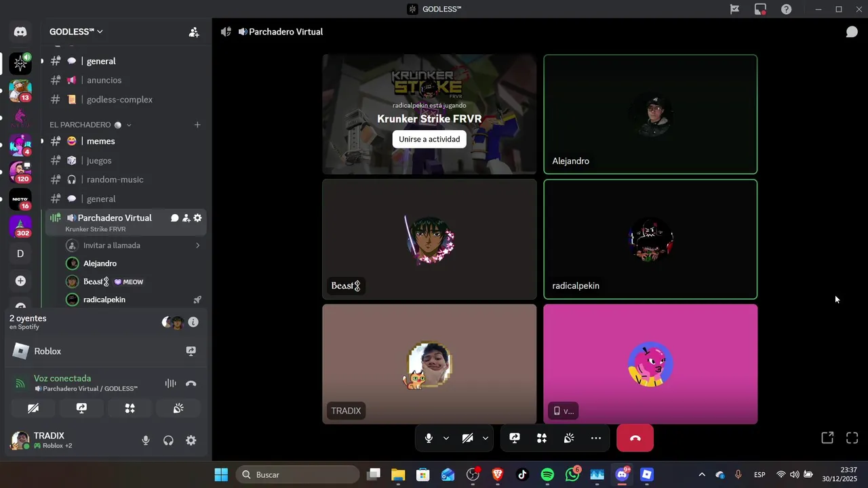Click rocket activity icon beside radicalpekin
Viewport: 868px width, 488px height.
tap(197, 300)
